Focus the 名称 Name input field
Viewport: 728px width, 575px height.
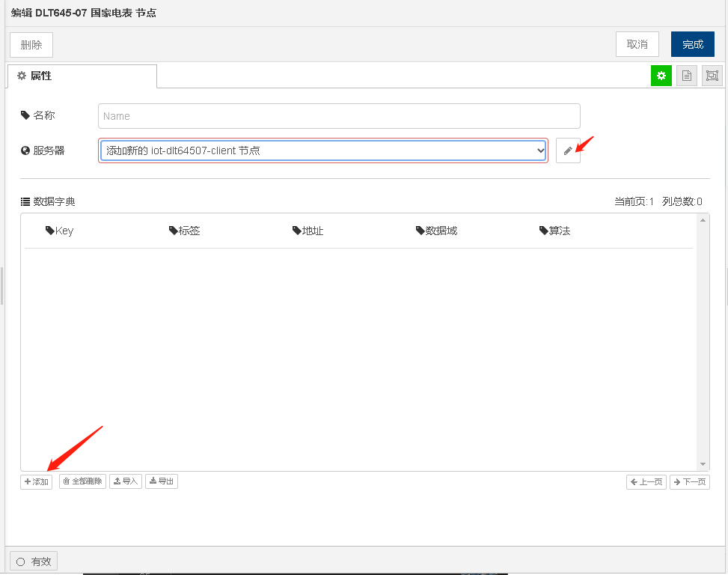point(339,116)
